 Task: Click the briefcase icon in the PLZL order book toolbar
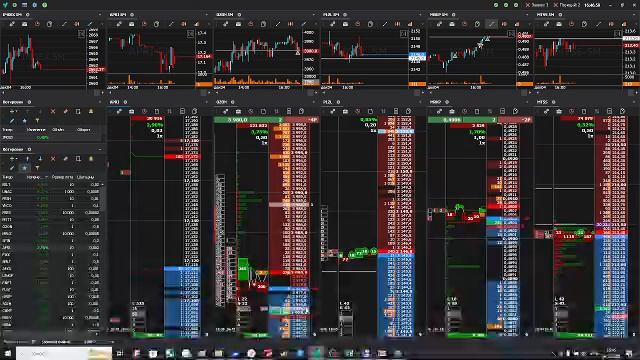[345, 111]
